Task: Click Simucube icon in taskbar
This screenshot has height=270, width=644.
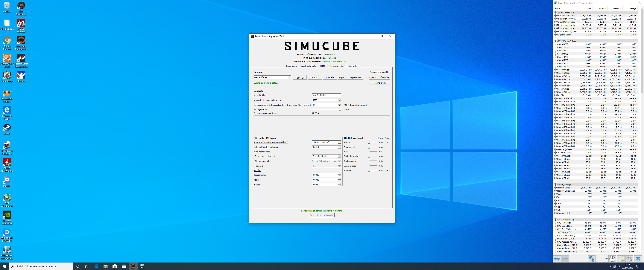Action: coord(133,266)
